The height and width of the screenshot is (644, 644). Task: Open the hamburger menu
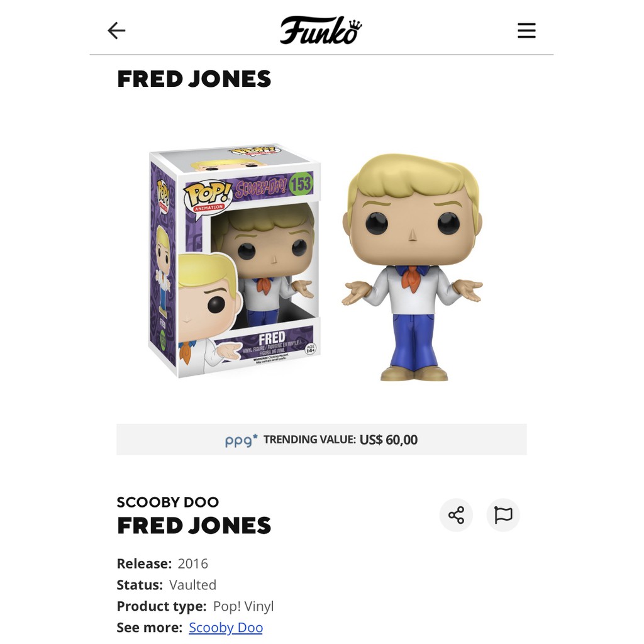point(526,31)
